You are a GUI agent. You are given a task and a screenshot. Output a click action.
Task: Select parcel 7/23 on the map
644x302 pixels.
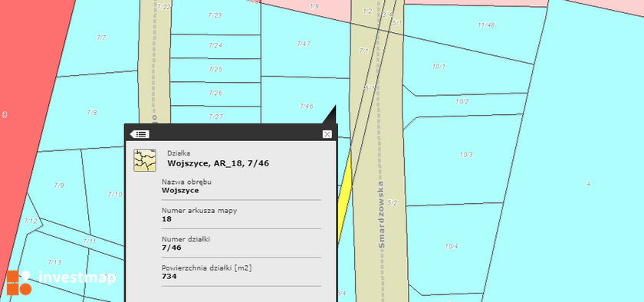pos(215,16)
